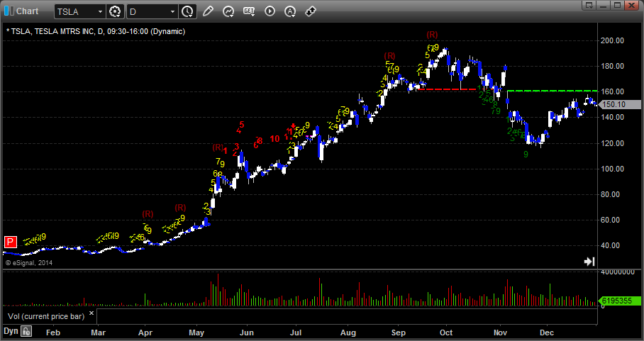Click the Vol (current price bar) label
Viewport: 644px width, 341px height.
[46, 316]
